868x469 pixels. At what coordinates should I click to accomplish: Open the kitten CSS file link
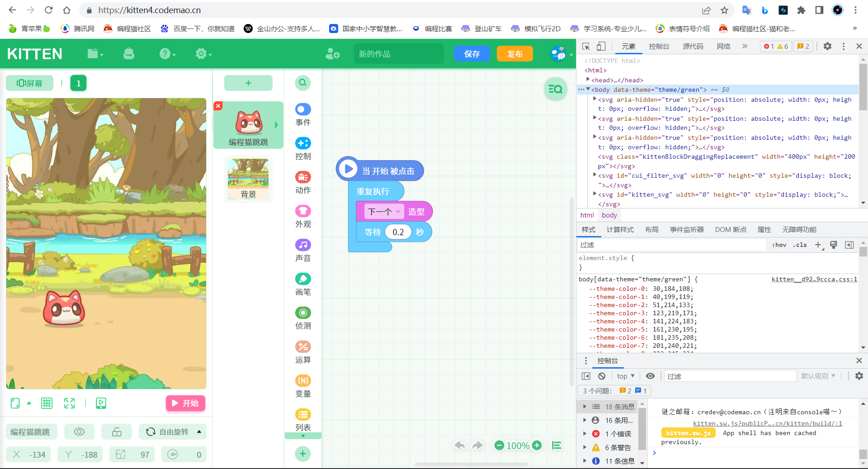[x=814, y=279]
